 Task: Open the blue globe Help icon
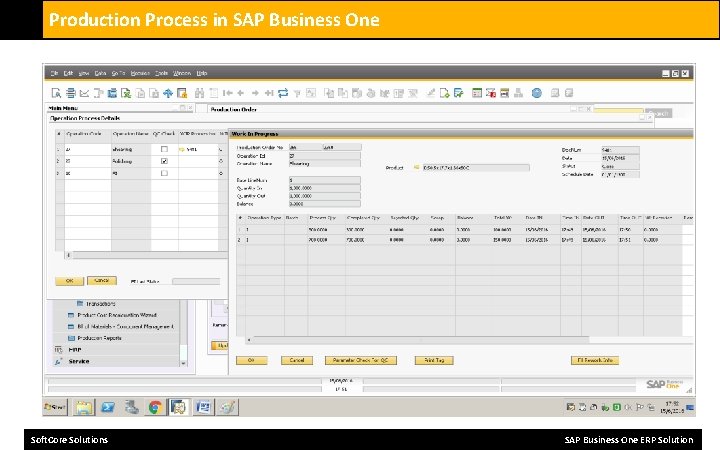[x=537, y=93]
